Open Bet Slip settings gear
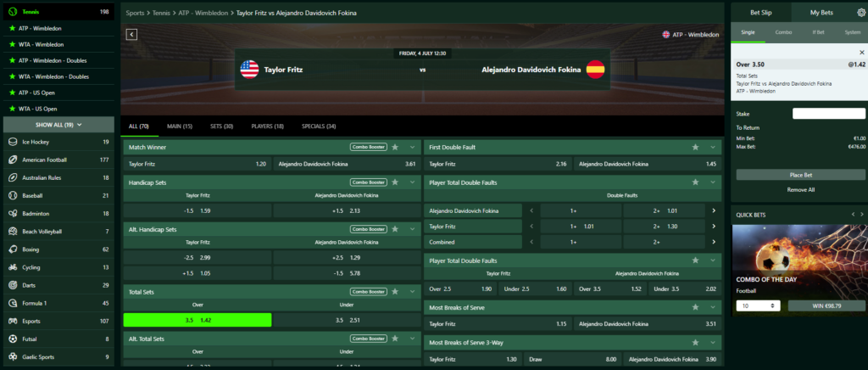 (860, 13)
